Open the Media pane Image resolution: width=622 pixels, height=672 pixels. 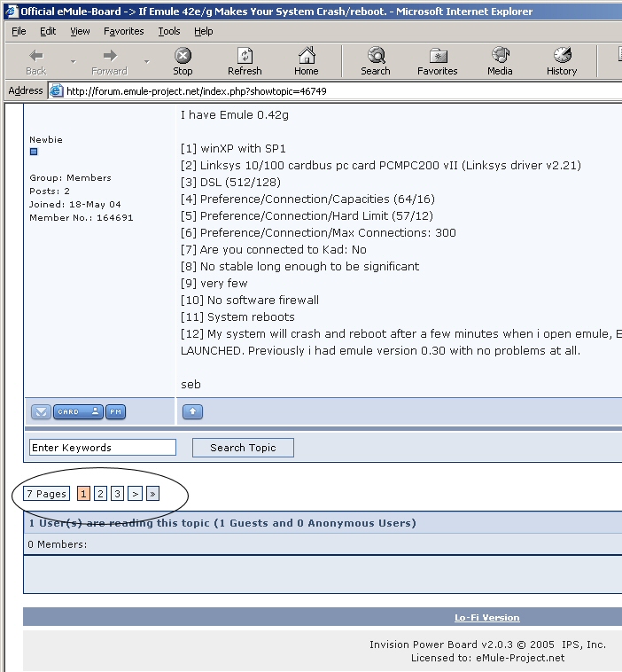(x=500, y=62)
